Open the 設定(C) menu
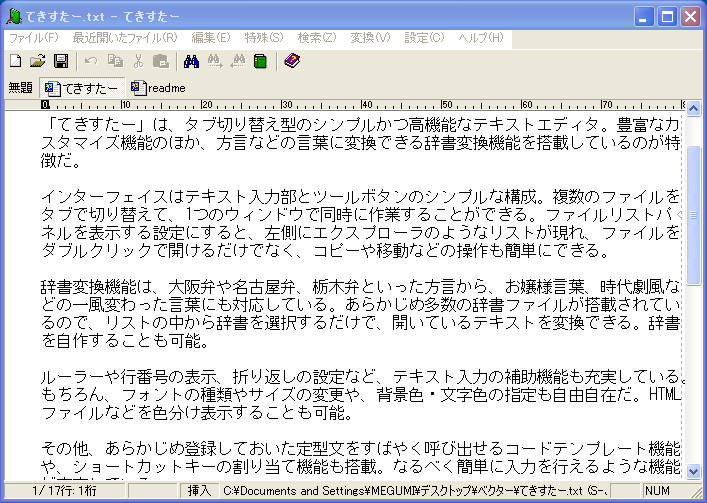707x503 pixels. pyautogui.click(x=424, y=38)
